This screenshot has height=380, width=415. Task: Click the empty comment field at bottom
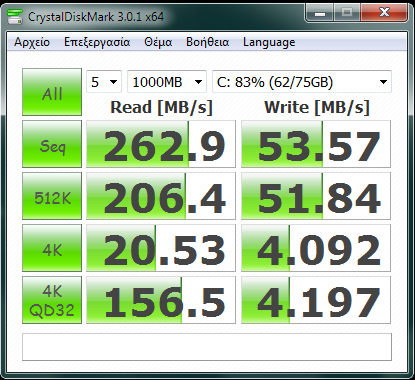(207, 347)
